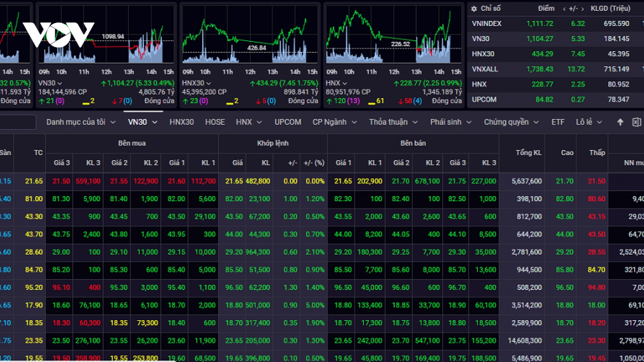The height and width of the screenshot is (362, 644).
Task: Click the chart showing reference line 1098.94
Action: tap(106, 35)
